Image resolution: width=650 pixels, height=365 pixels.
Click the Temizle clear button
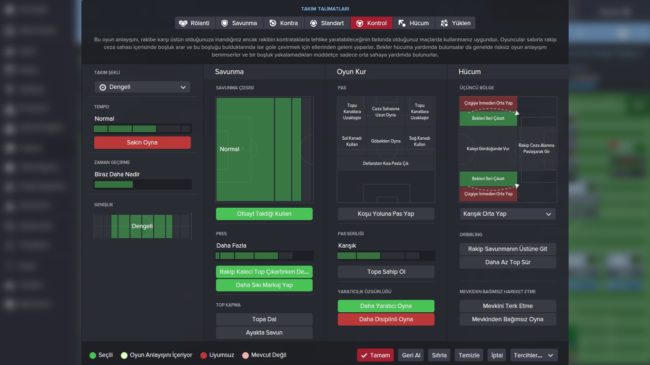pyautogui.click(x=469, y=355)
